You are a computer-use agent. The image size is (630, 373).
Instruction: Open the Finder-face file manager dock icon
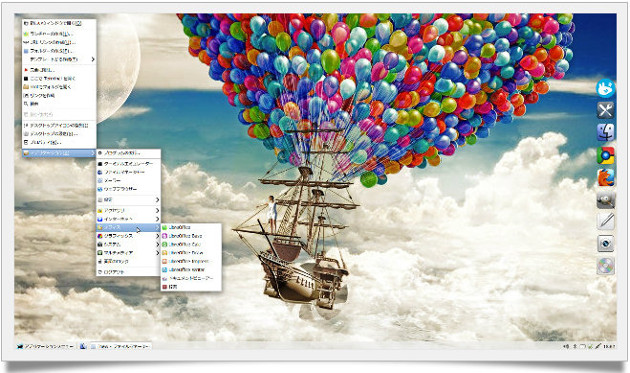[605, 132]
